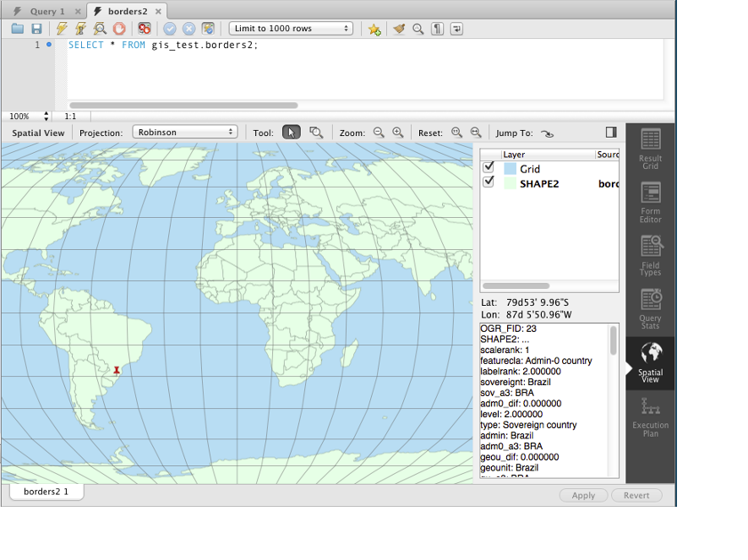Viewport: 748px width, 560px height.
Task: Open the Limit to 1000 rows dropdown
Action: (291, 29)
